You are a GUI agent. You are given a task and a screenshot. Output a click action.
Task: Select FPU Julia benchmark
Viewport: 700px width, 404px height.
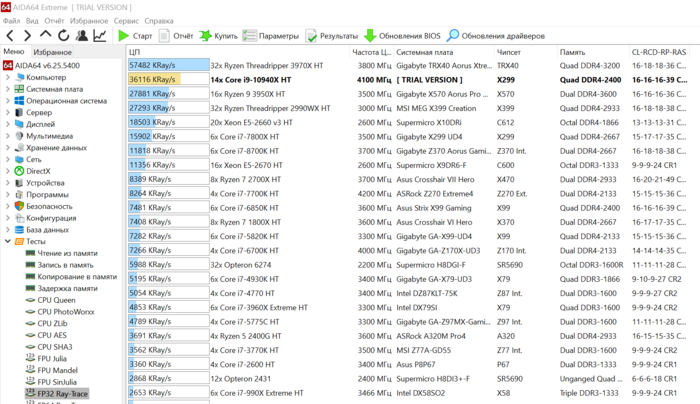point(46,358)
